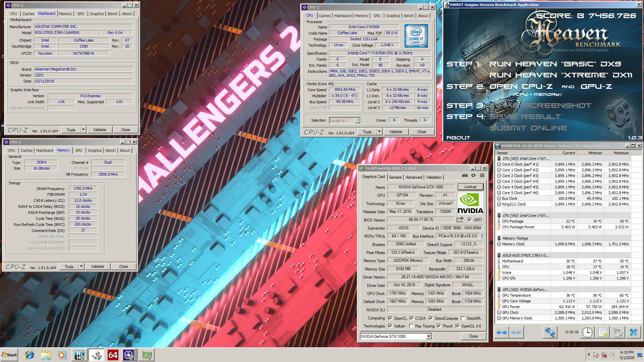644x362 pixels.
Task: Click the GPU-Z refresh icon
Action: [473, 175]
